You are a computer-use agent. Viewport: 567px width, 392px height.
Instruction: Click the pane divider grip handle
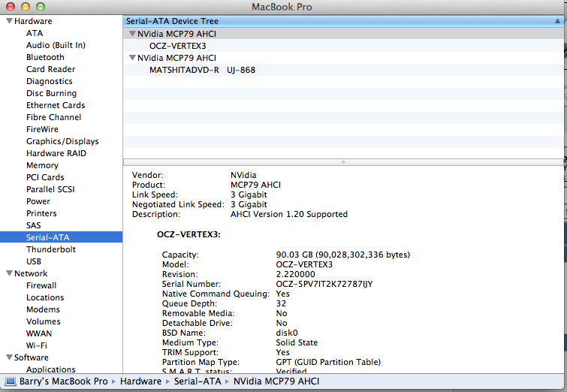click(342, 162)
